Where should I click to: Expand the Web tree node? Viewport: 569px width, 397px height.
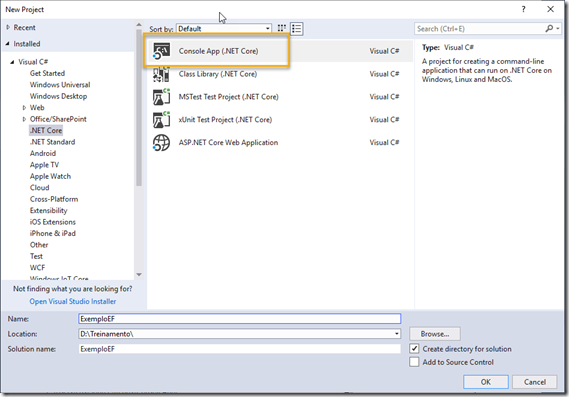pyautogui.click(x=24, y=107)
